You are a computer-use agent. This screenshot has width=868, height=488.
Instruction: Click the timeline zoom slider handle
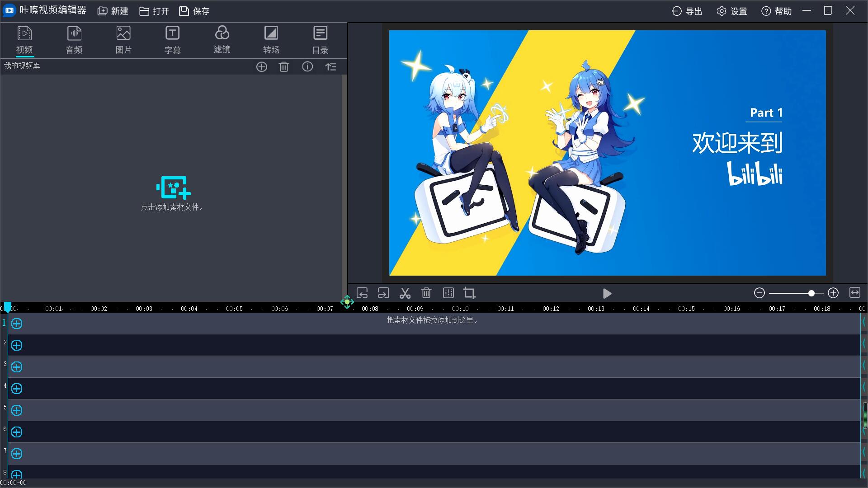[811, 293]
